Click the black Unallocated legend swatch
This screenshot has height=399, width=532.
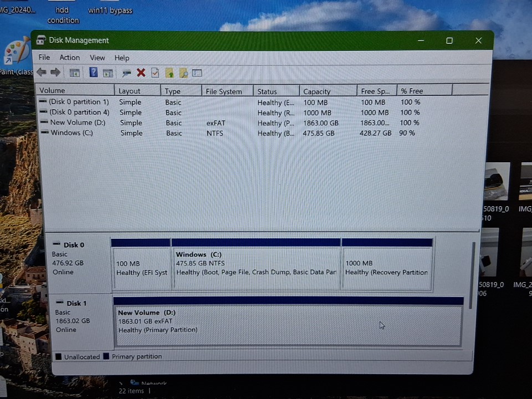[x=58, y=356]
